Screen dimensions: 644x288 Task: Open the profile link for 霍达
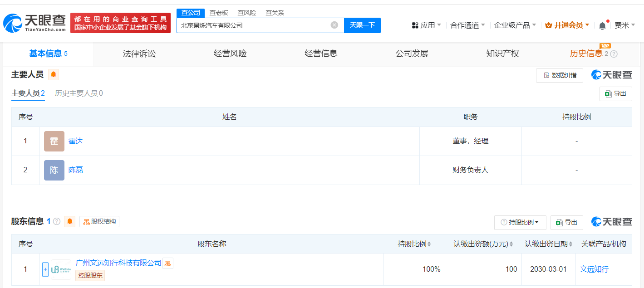pyautogui.click(x=75, y=141)
